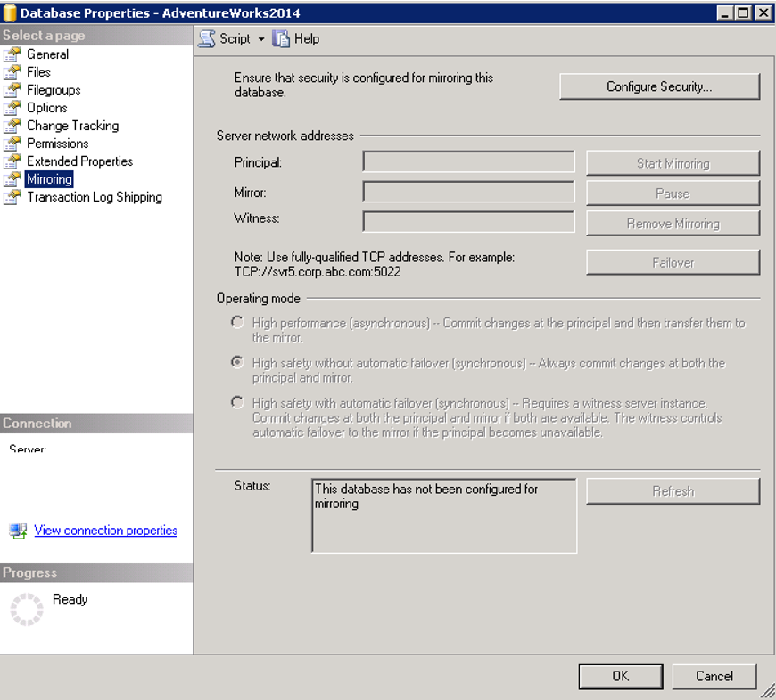Click the 'Principal:' label
Viewport: 776px width, 700px height.
258,162
